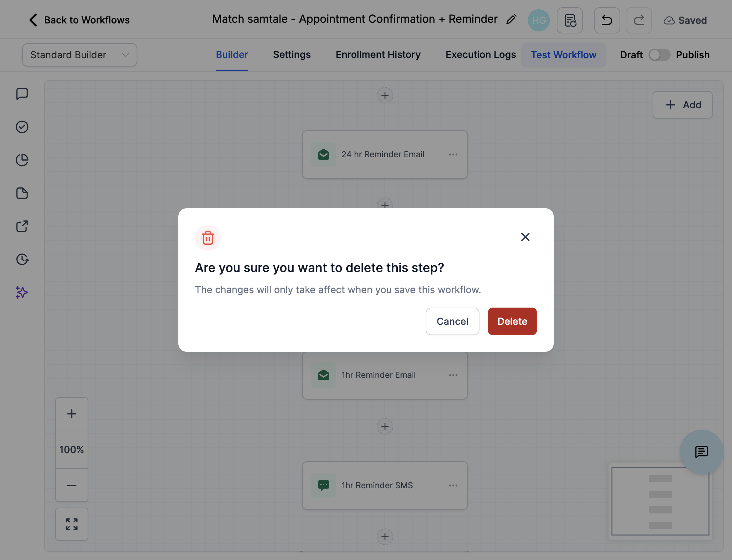Open the sidebar comments icon
The width and height of the screenshot is (732, 560).
(22, 94)
